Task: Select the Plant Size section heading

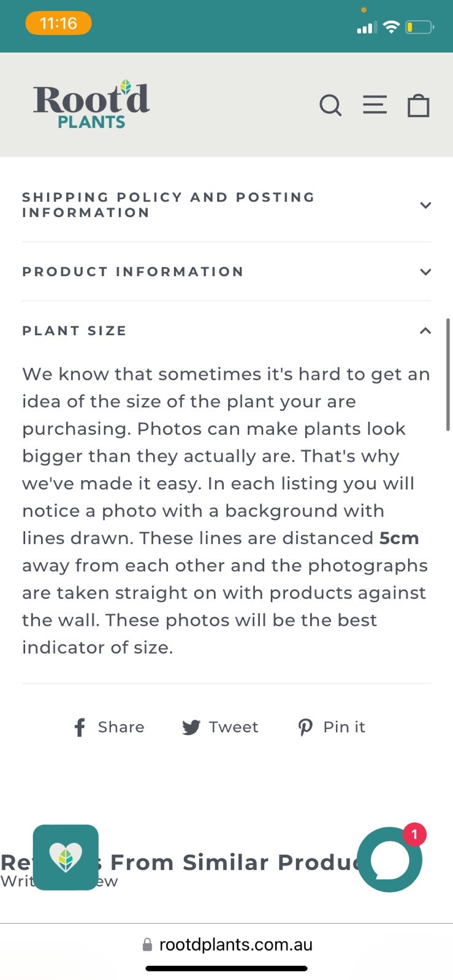Action: 74,331
